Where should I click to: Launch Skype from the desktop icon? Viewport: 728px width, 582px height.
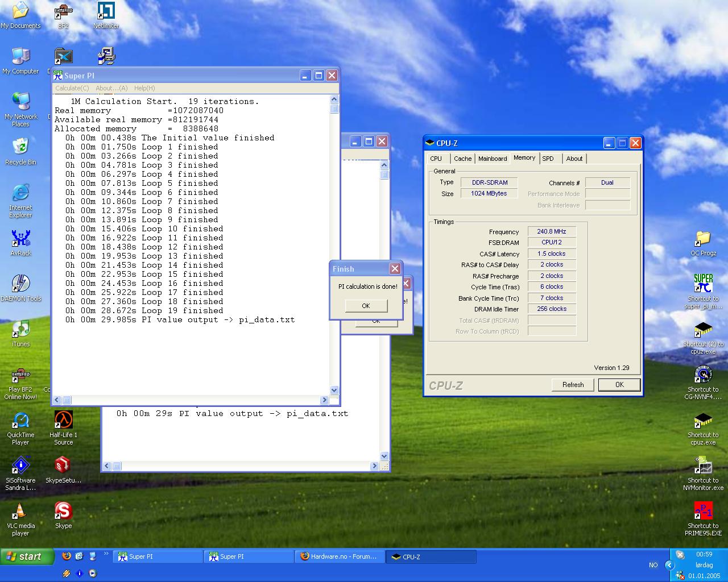63,516
